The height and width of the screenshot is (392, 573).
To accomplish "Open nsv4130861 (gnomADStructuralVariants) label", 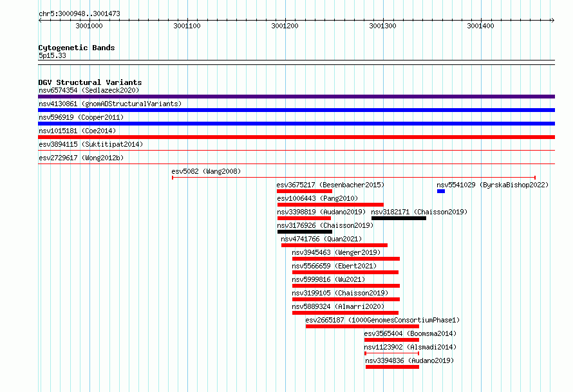I will coord(110,104).
